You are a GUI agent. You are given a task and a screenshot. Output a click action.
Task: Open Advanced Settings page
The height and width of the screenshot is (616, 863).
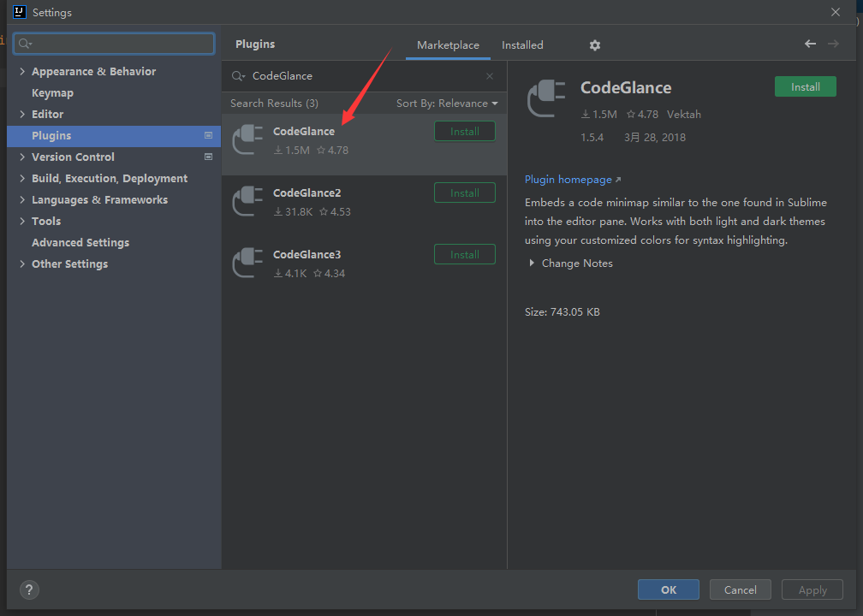click(80, 243)
